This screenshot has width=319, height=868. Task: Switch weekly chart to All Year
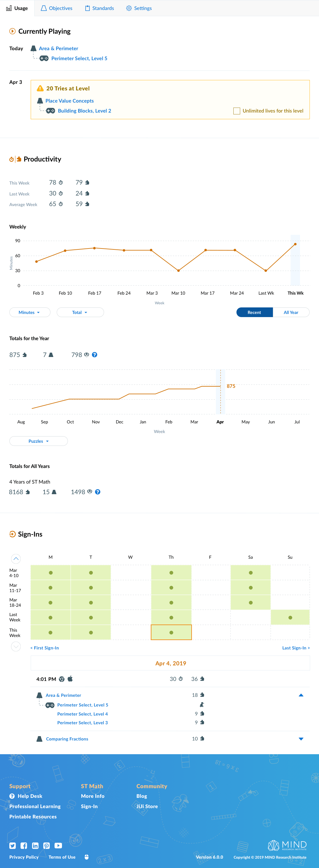point(291,312)
